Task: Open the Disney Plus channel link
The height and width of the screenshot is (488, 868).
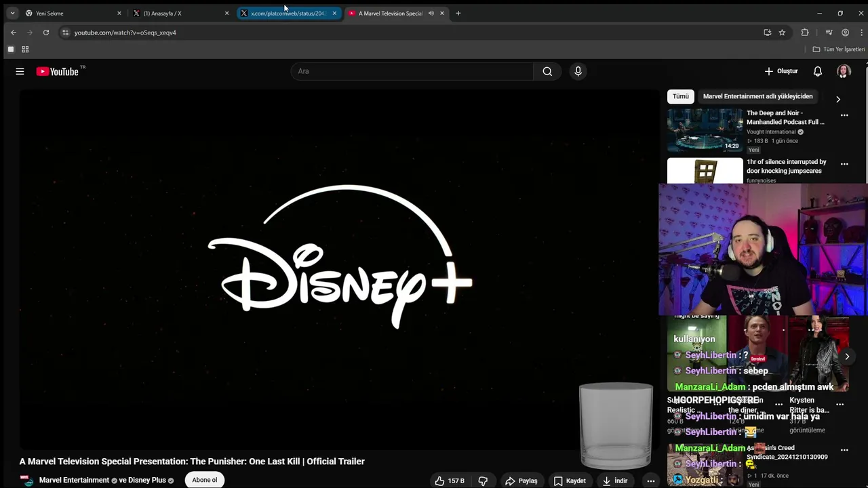Action: tap(146, 480)
